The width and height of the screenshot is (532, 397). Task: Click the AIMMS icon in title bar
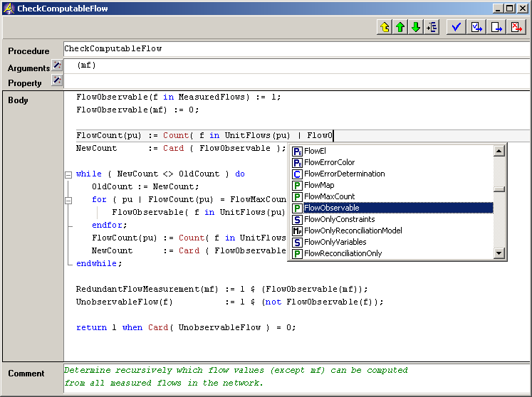9,8
